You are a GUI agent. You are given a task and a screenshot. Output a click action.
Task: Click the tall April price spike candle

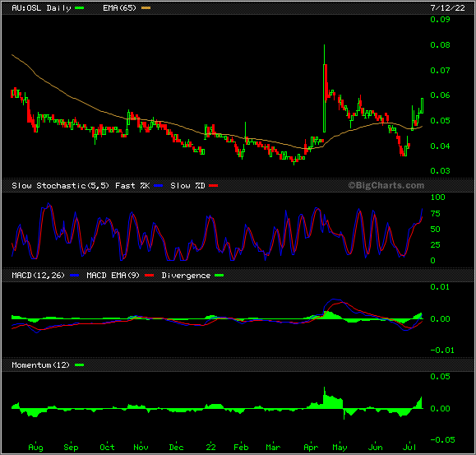pyautogui.click(x=324, y=88)
